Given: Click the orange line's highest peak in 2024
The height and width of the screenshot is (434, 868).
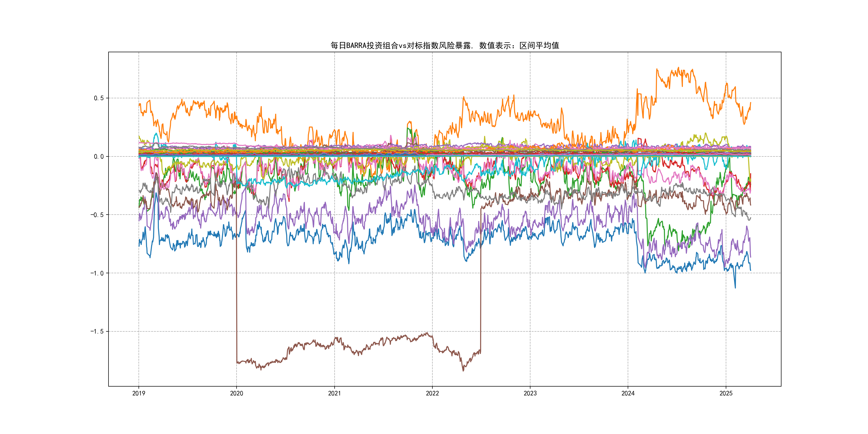Looking at the screenshot, I should [x=678, y=68].
